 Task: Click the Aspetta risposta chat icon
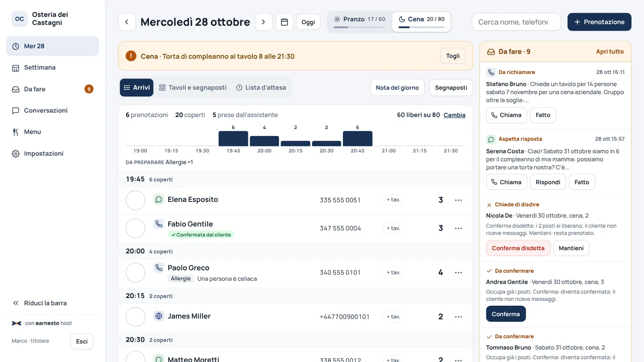point(491,139)
